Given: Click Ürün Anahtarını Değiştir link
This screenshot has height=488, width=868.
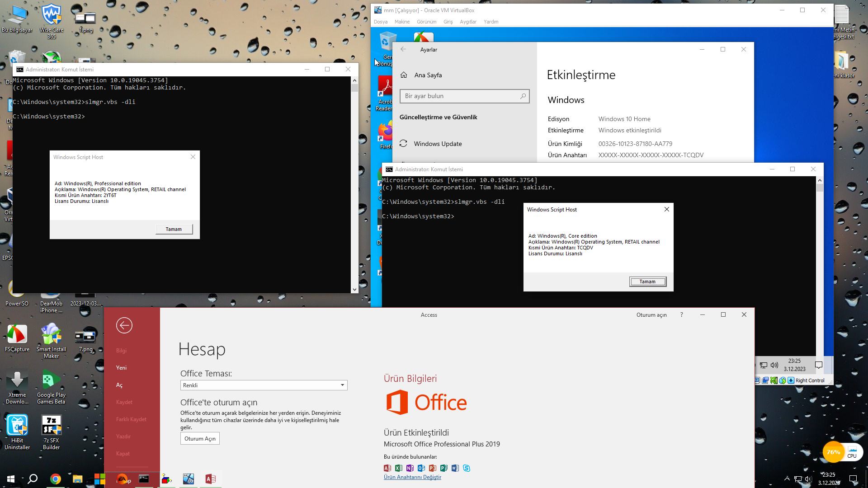Looking at the screenshot, I should coord(412,477).
